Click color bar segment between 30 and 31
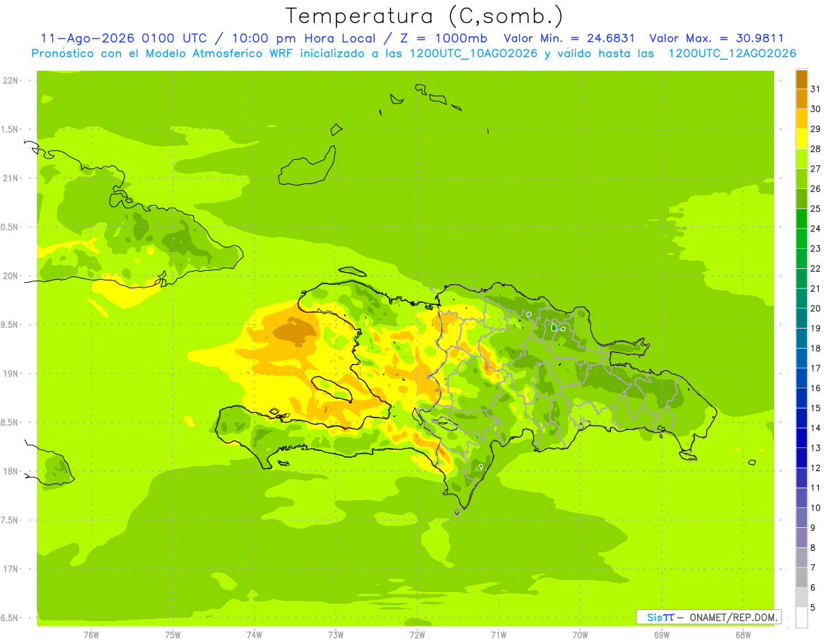The image size is (834, 644). click(x=801, y=99)
